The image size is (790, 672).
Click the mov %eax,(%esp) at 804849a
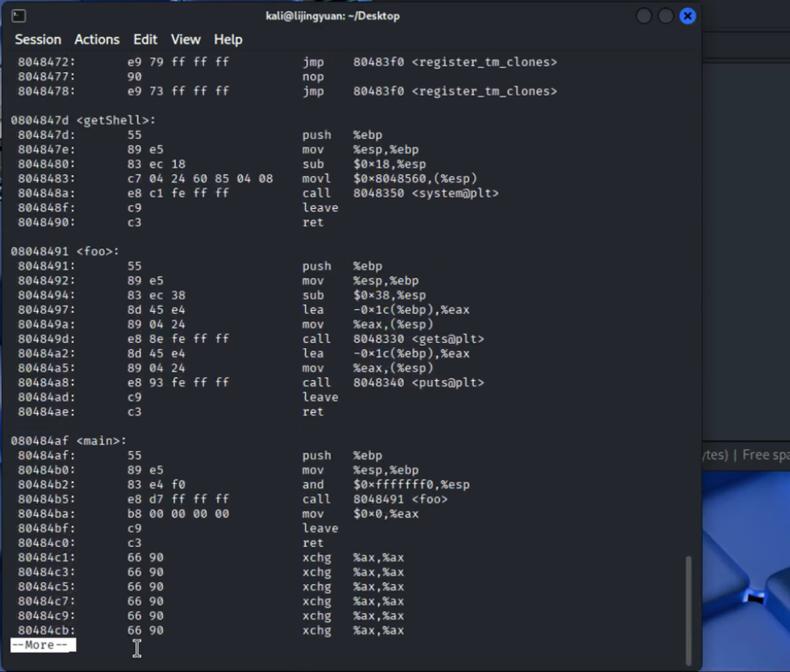coord(368,324)
